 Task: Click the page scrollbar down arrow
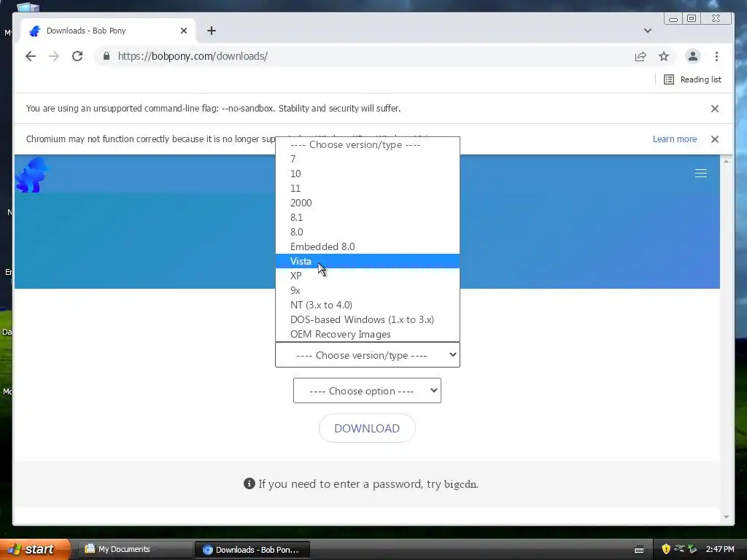(726, 517)
